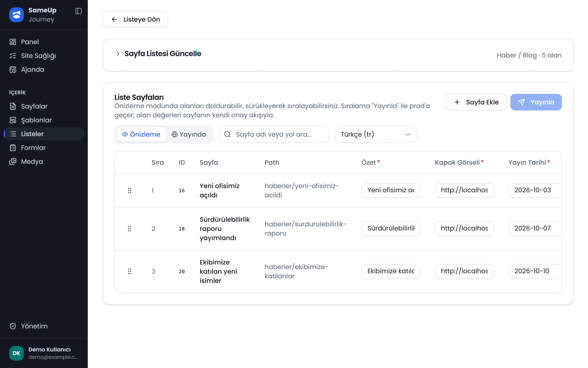588x368 pixels.
Task: Open Site Sağlığı in the sidebar
Action: coord(44,56)
